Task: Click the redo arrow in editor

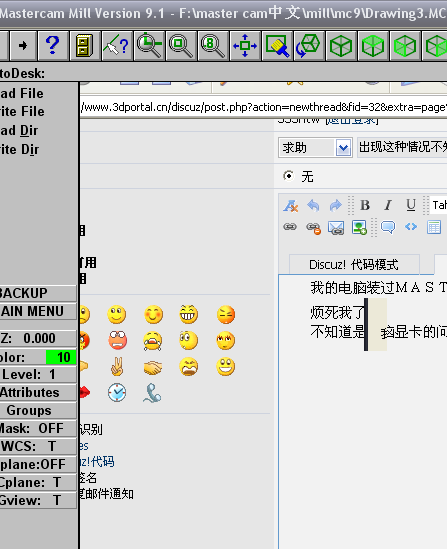Action: point(335,206)
